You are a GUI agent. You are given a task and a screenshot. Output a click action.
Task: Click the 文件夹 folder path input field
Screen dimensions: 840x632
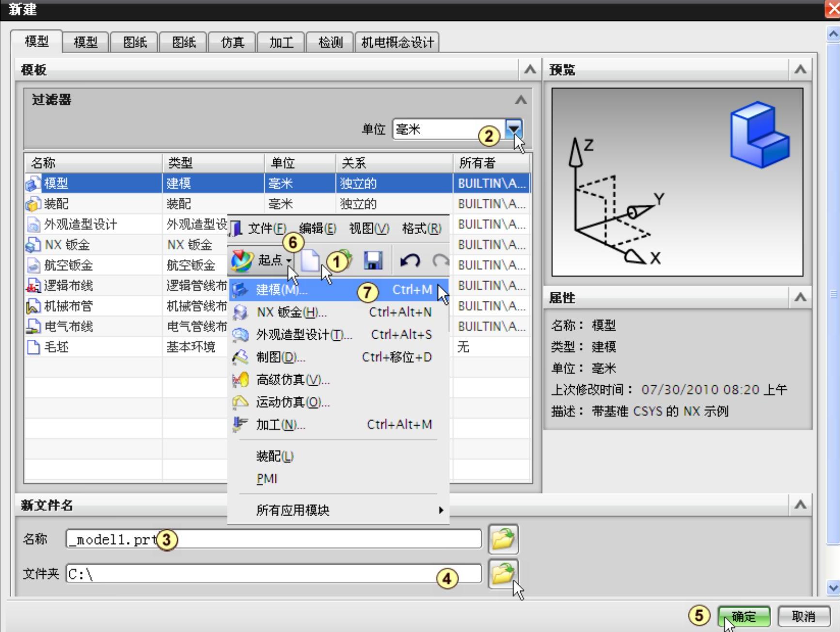(274, 574)
